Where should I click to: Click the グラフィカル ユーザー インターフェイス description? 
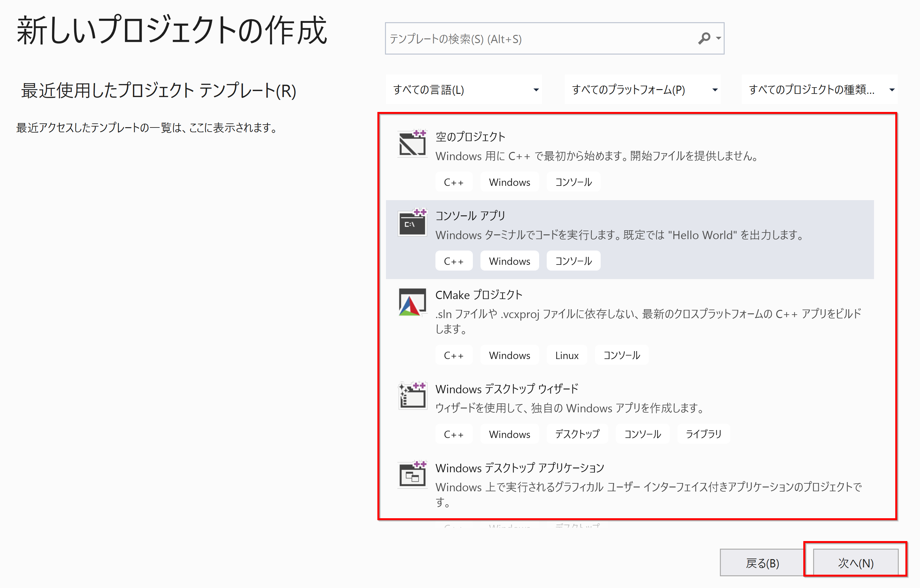click(x=648, y=494)
